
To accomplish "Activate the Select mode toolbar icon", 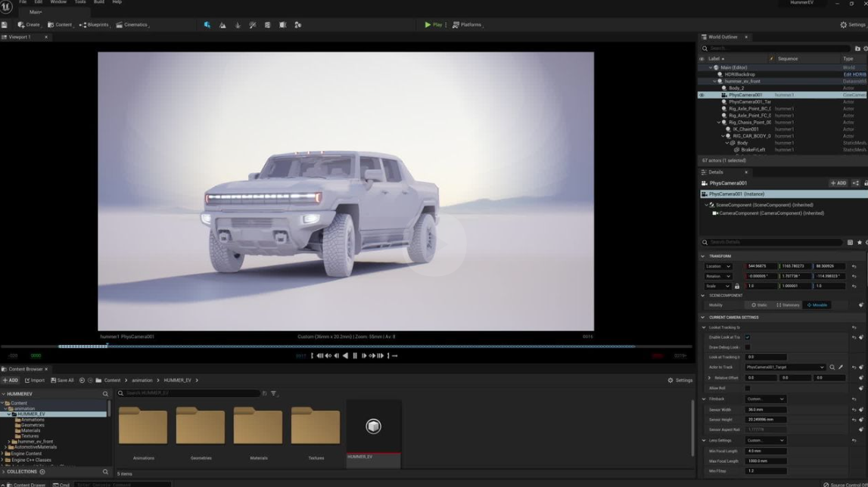I will (x=207, y=25).
